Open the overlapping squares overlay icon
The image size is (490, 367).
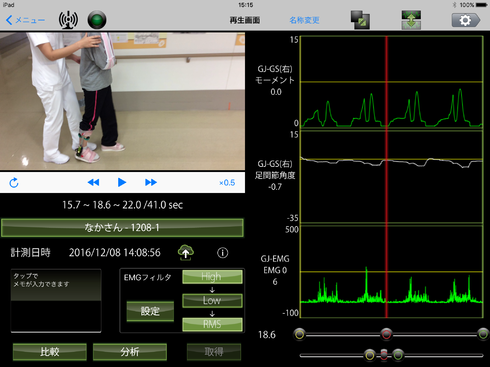(360, 20)
